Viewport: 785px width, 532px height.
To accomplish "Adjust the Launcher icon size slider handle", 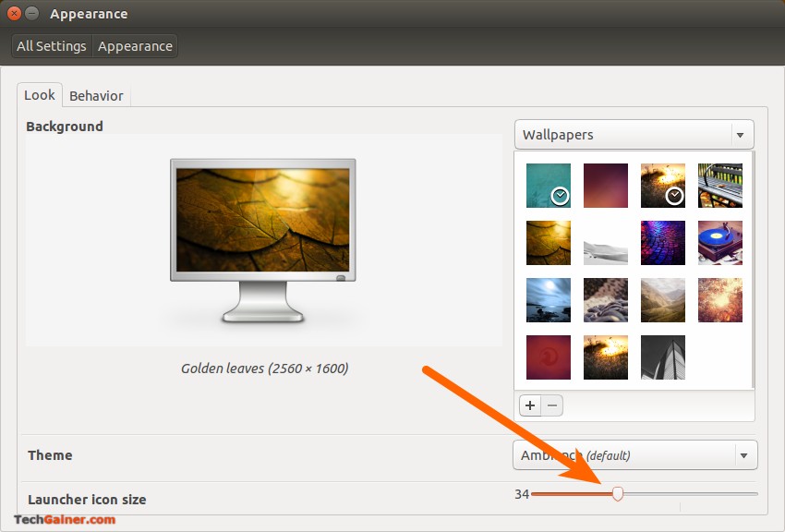I will [x=618, y=493].
